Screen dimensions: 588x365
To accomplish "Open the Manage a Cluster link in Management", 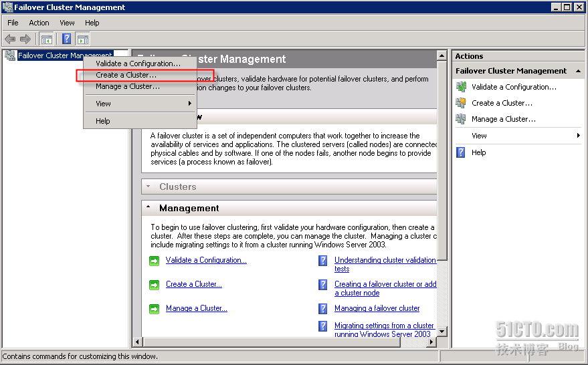I will pyautogui.click(x=197, y=308).
